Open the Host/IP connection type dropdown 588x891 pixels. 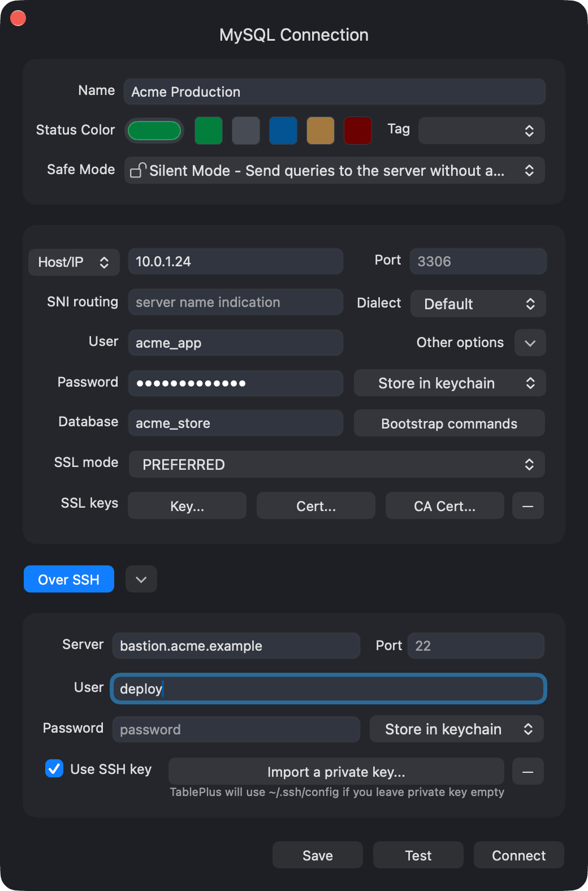click(74, 262)
